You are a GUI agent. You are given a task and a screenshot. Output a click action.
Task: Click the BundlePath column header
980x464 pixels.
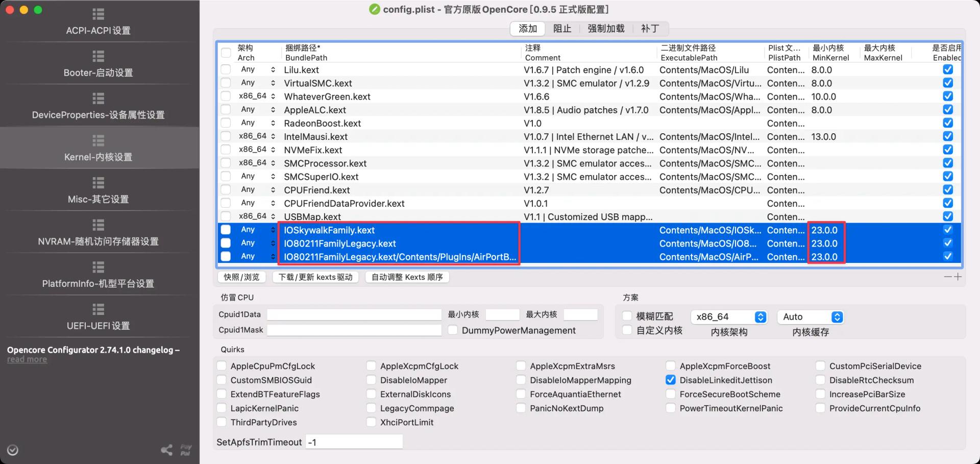tap(401, 53)
